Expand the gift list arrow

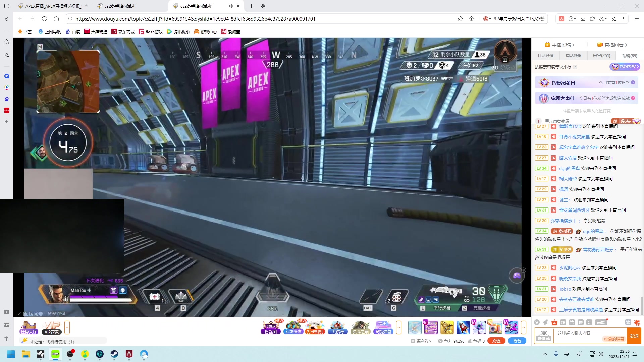[524, 327]
